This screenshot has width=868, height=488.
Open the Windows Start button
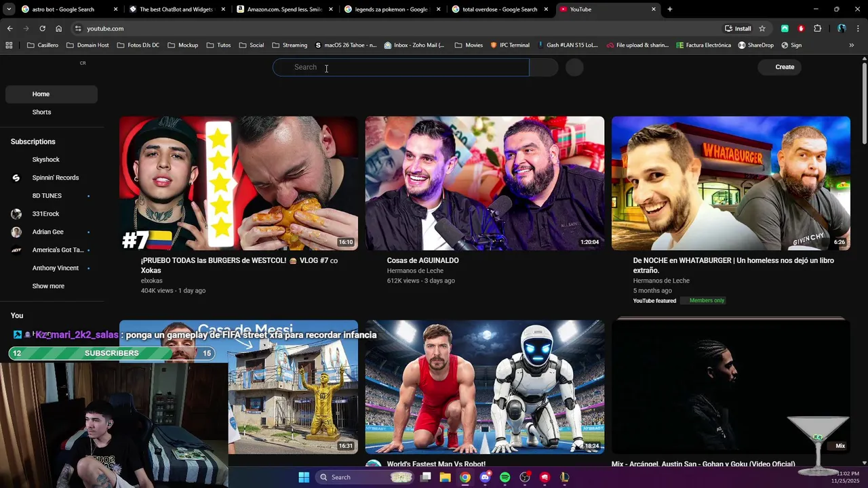pos(304,477)
